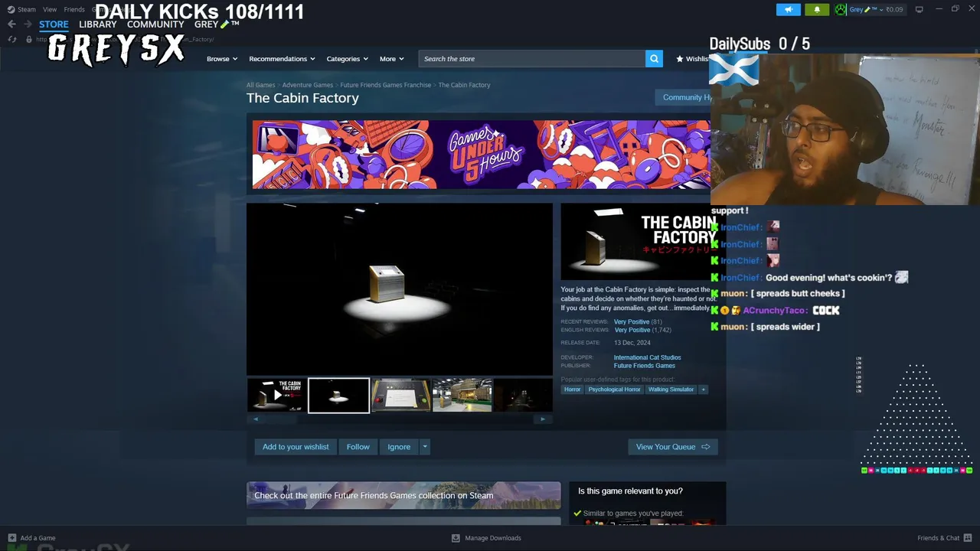The image size is (980, 551).
Task: Select the Horror tag
Action: click(x=572, y=390)
